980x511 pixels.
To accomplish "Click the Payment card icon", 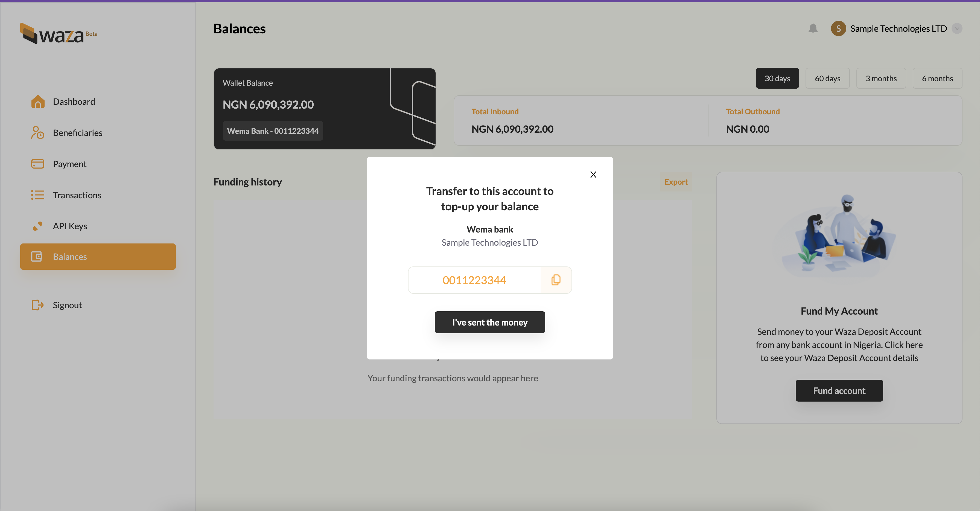I will [38, 164].
